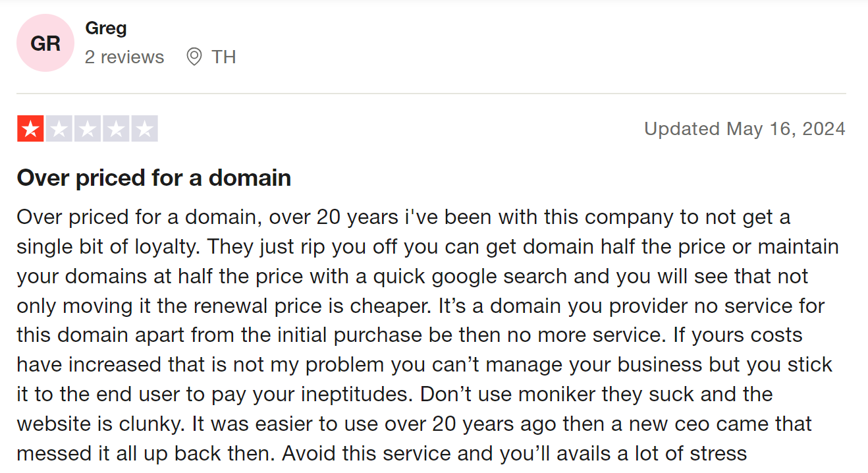
Task: Click the location pin icon
Action: coord(194,57)
